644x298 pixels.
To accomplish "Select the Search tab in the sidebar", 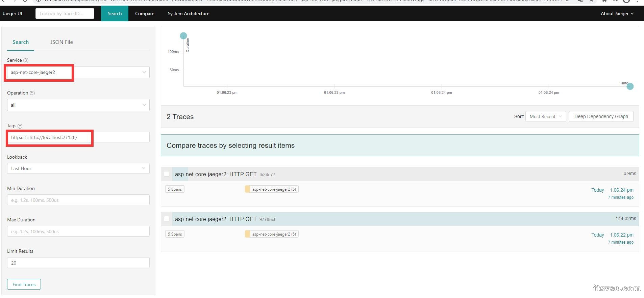I will click(21, 42).
